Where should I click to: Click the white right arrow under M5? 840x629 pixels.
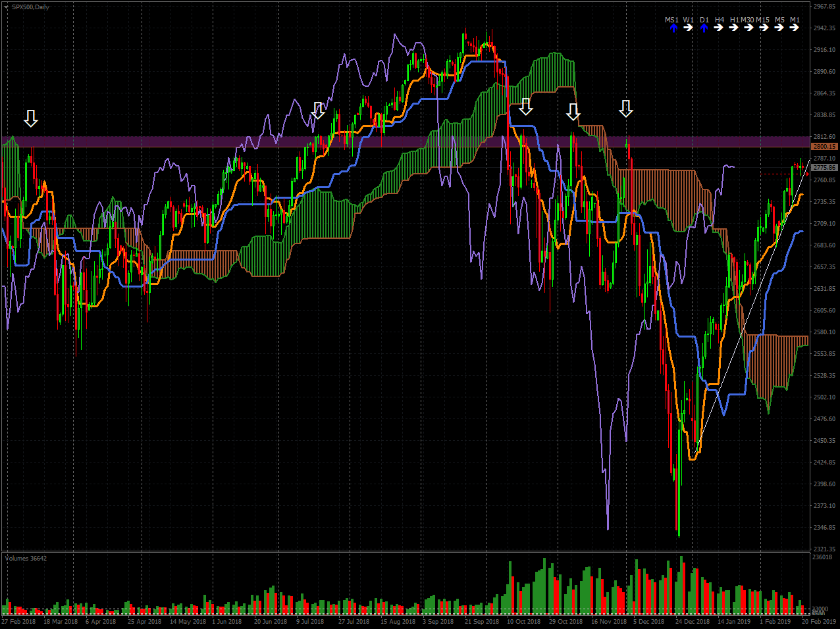[779, 28]
